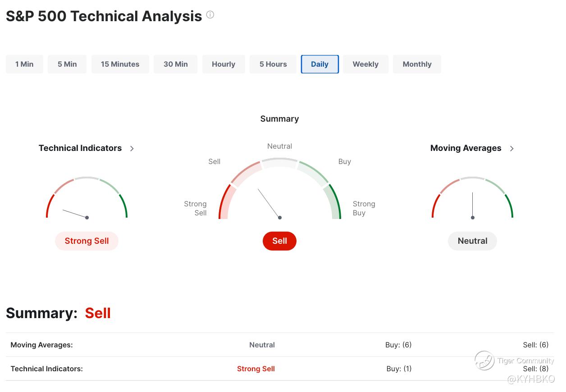Click the Technical Indicators heading link
This screenshot has width=566, height=392.
pos(80,148)
